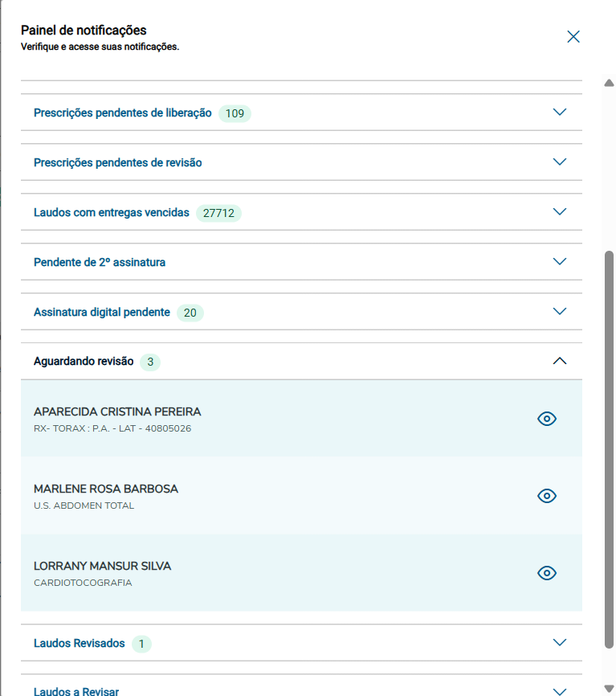Collapse the Aguardando revisão section chevron
The image size is (616, 696).
coord(561,362)
